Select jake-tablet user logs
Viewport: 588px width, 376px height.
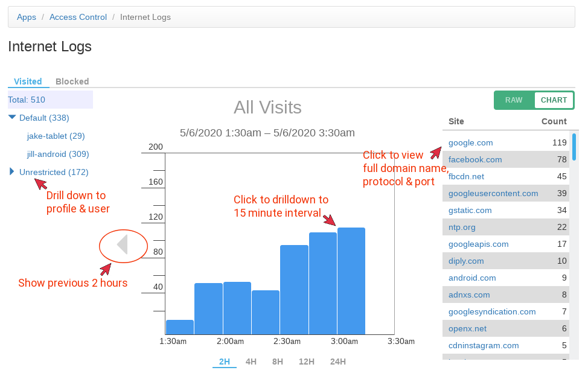56,136
